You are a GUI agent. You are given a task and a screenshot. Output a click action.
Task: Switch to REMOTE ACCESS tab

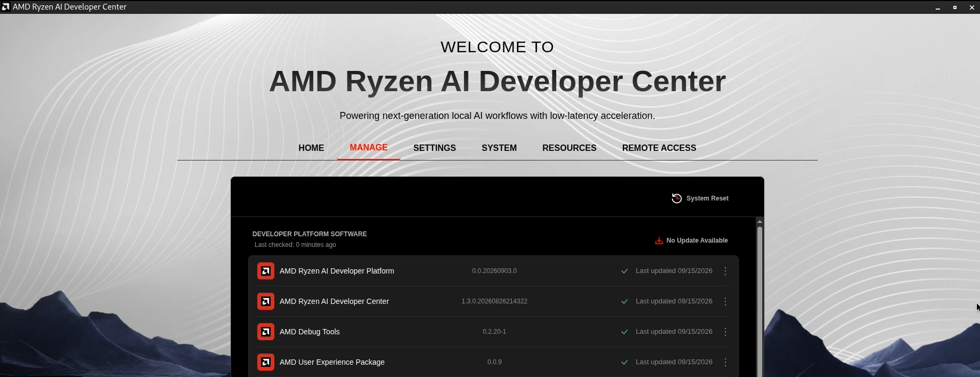point(659,148)
